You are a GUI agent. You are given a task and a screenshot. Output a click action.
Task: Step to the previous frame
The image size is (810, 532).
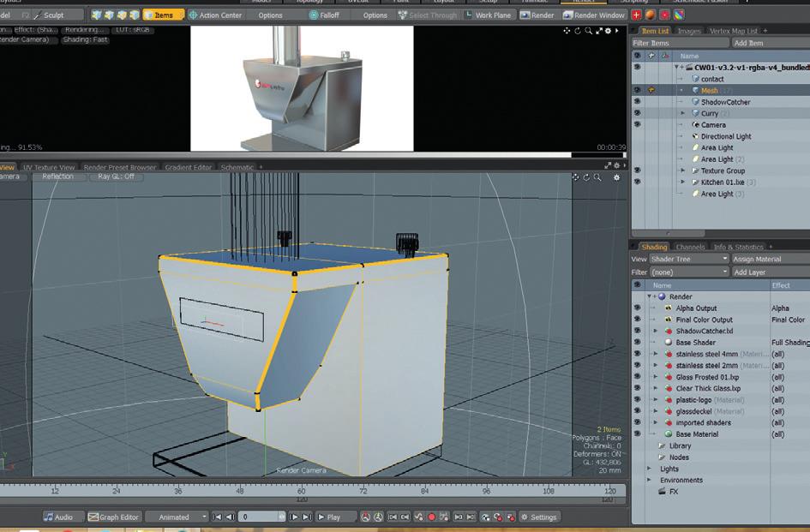[231, 517]
